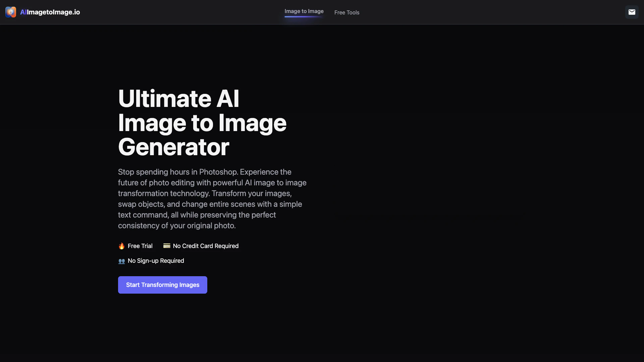This screenshot has height=362, width=644.
Task: Click the colorful AIImagetoImage logo icon
Action: tap(11, 12)
